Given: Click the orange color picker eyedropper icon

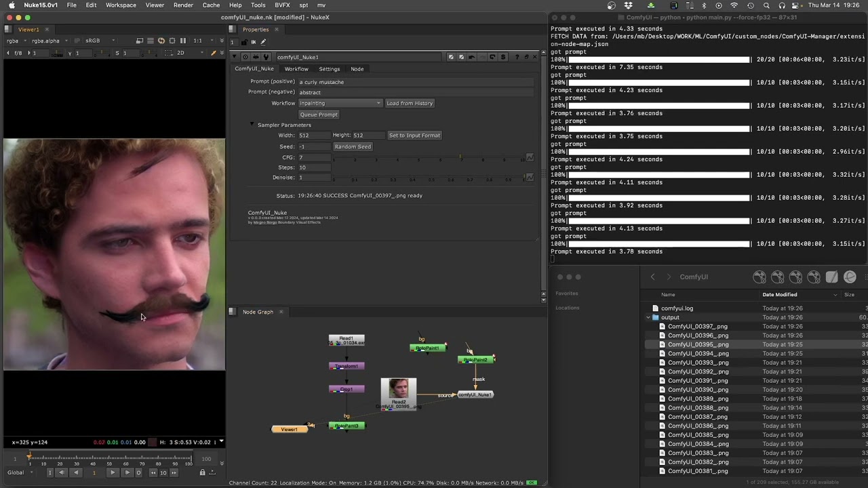Looking at the screenshot, I should click(x=214, y=53).
